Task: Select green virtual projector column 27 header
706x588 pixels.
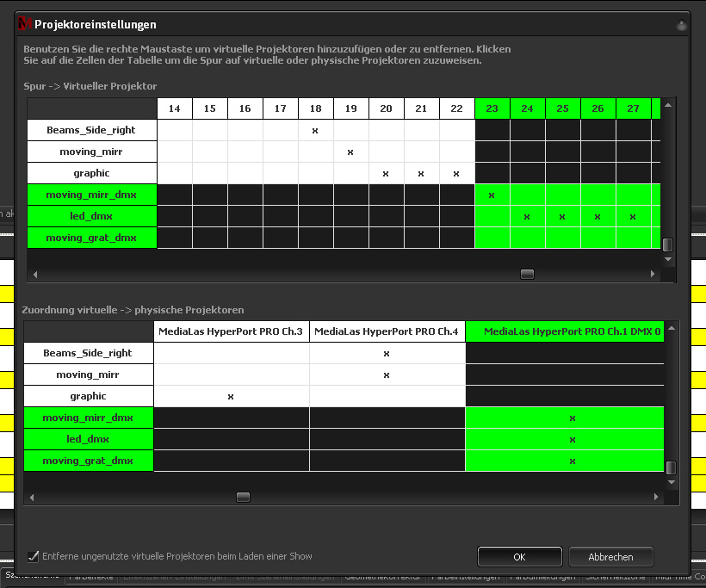Action: click(634, 108)
